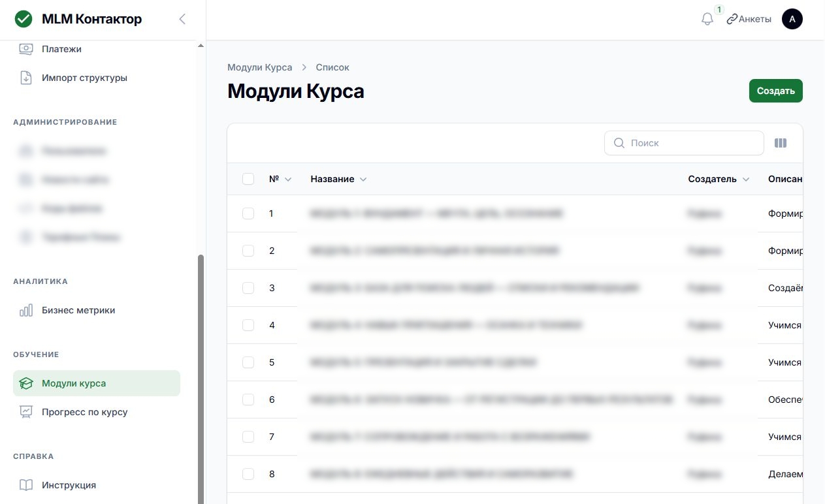825x504 pixels.
Task: Collapse the sidebar with the chevron arrow
Action: 182,19
